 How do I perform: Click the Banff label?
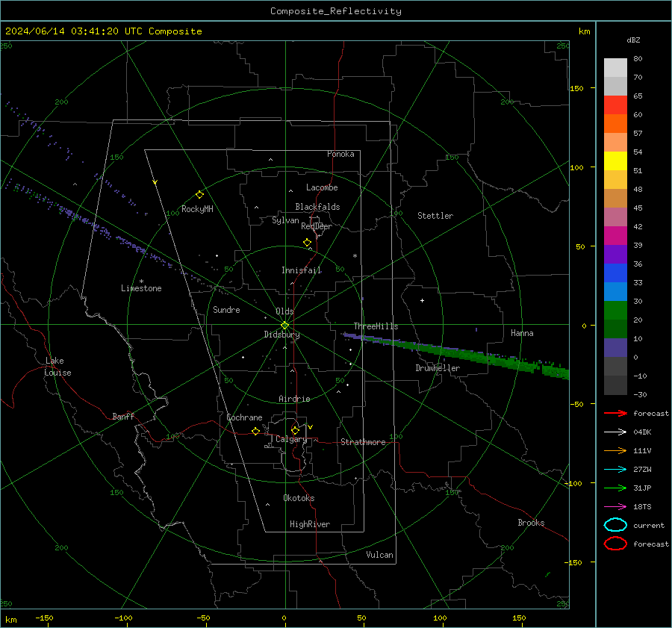click(123, 417)
